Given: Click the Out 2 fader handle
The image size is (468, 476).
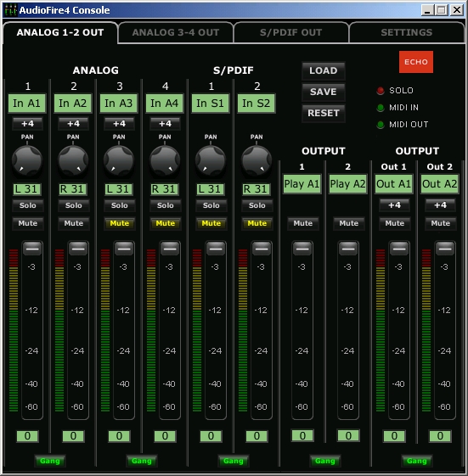Looking at the screenshot, I should pos(445,249).
